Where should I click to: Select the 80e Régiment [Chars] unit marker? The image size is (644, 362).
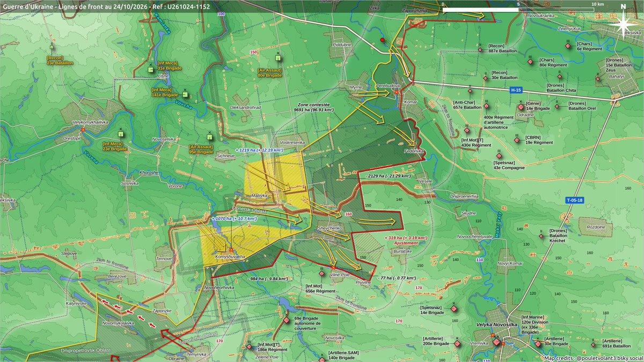click(x=530, y=62)
